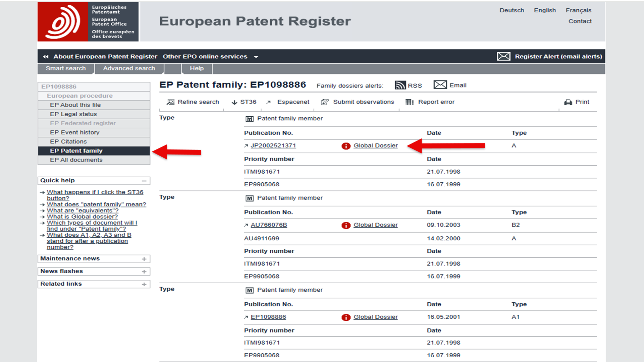
Task: Open Espacenet via its external link icon
Action: [268, 102]
